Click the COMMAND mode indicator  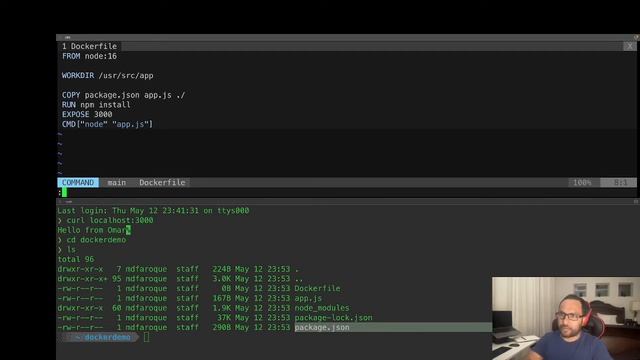(x=78, y=182)
